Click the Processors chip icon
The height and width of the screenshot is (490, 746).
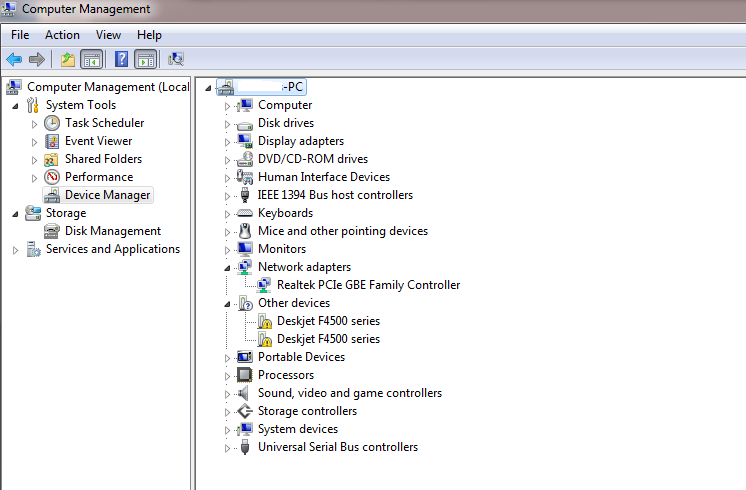click(245, 375)
